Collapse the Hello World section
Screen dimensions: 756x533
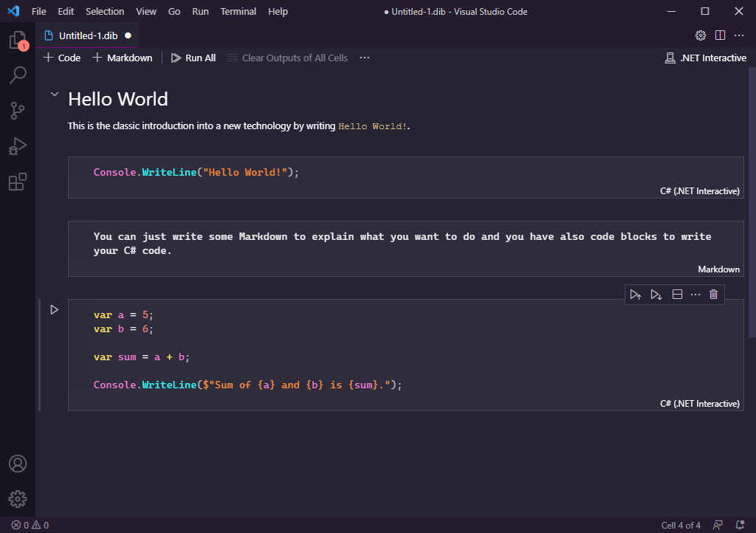pos(54,94)
